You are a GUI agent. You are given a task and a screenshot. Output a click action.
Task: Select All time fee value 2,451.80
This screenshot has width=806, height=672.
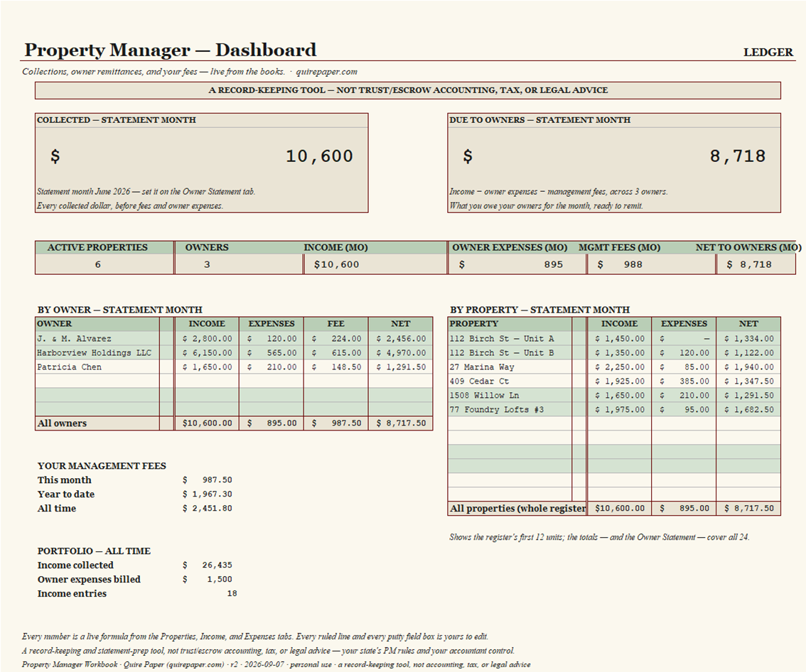click(x=207, y=509)
